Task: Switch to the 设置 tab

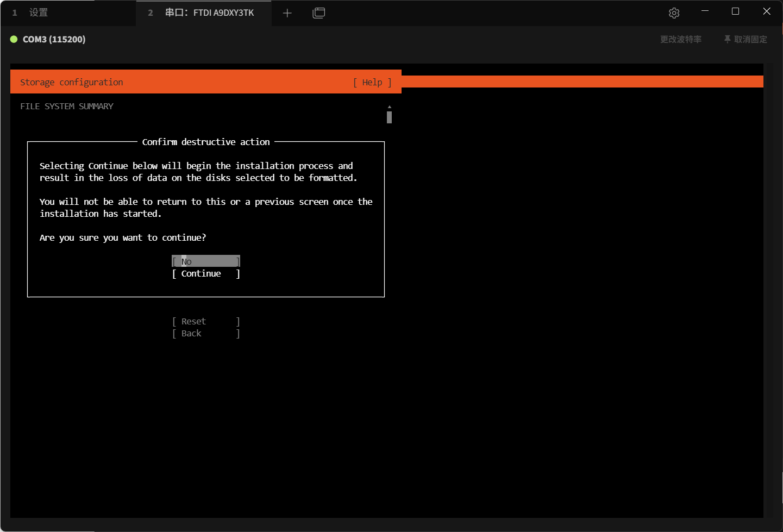Action: click(38, 12)
